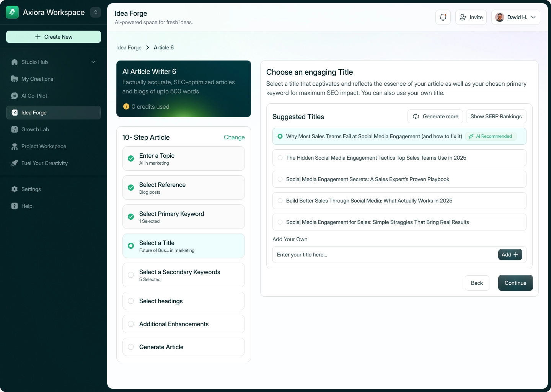Click the Change link for 10-Step Article
The height and width of the screenshot is (392, 551).
coord(234,137)
